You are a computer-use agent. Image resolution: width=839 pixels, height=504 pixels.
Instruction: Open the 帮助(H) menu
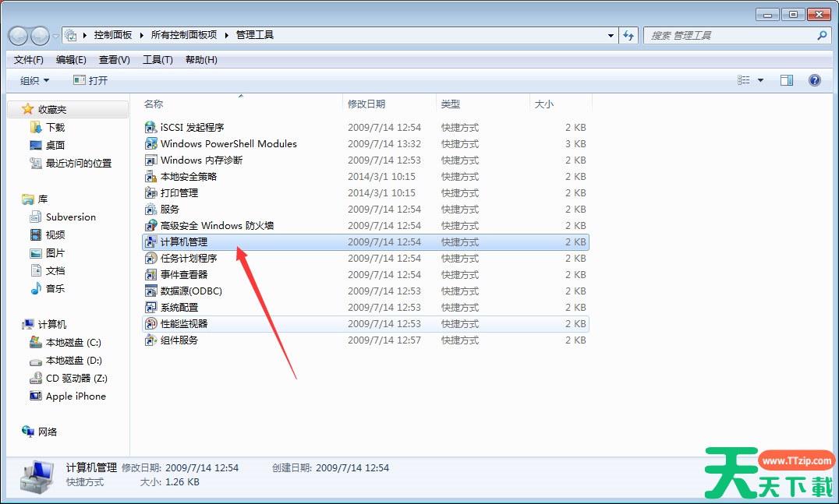pos(201,60)
